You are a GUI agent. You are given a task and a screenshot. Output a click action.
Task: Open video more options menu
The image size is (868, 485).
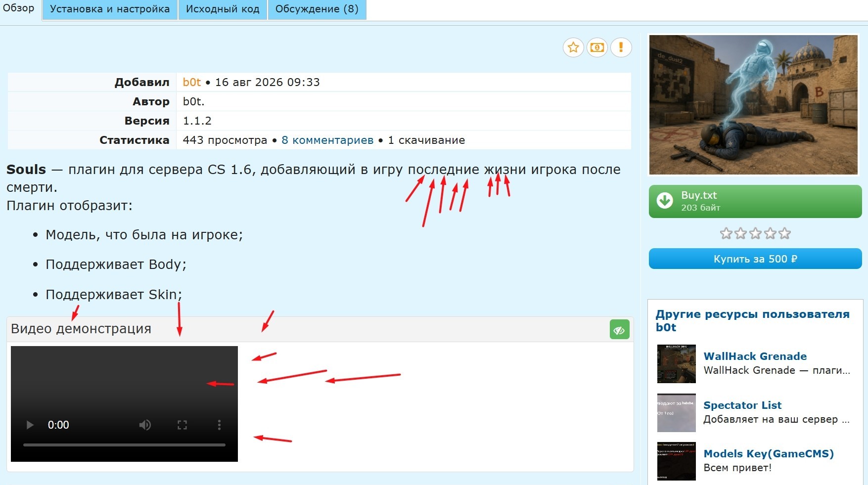click(x=219, y=425)
